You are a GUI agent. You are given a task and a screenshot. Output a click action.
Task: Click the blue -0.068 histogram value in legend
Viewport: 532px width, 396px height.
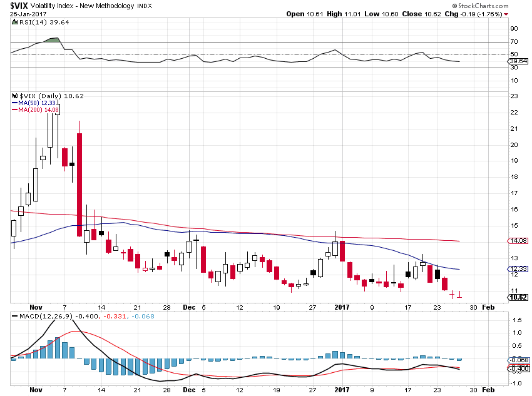143,317
